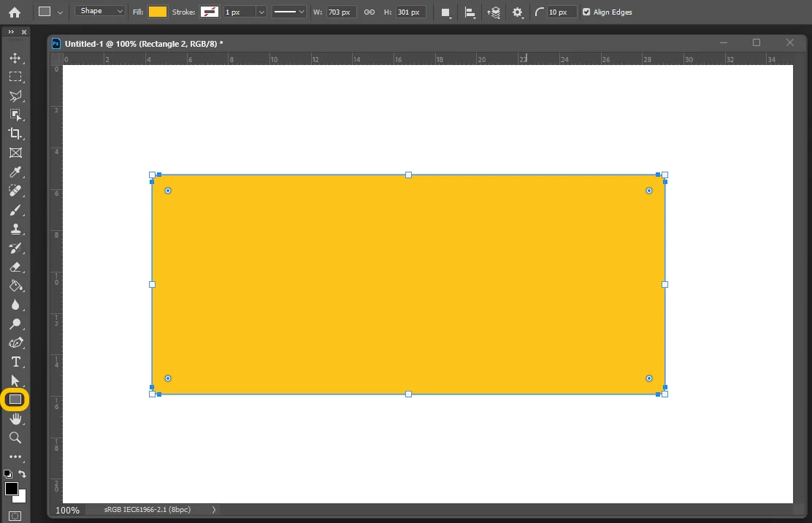This screenshot has width=812, height=523.
Task: Select the Eraser tool
Action: pos(15,267)
